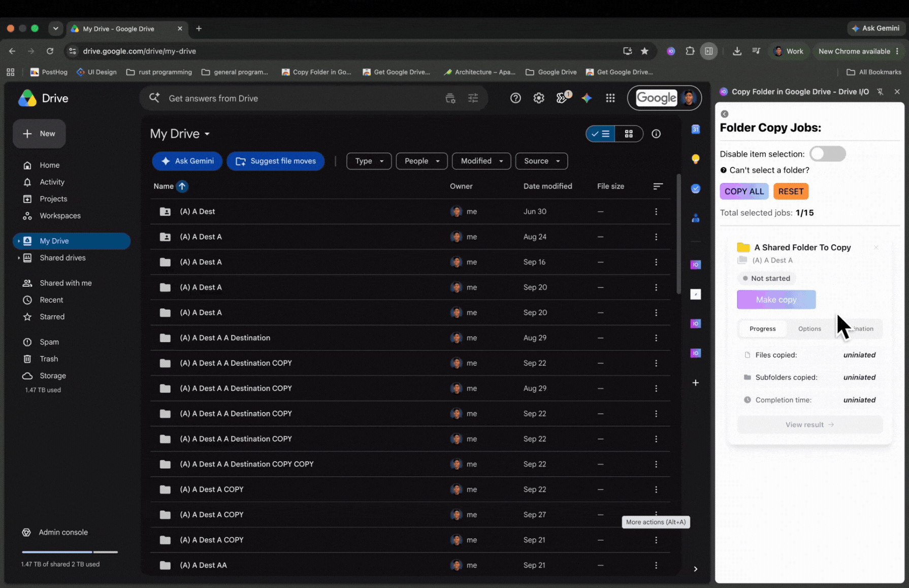
Task: Open Google Keep icon in side panel
Action: (x=696, y=159)
